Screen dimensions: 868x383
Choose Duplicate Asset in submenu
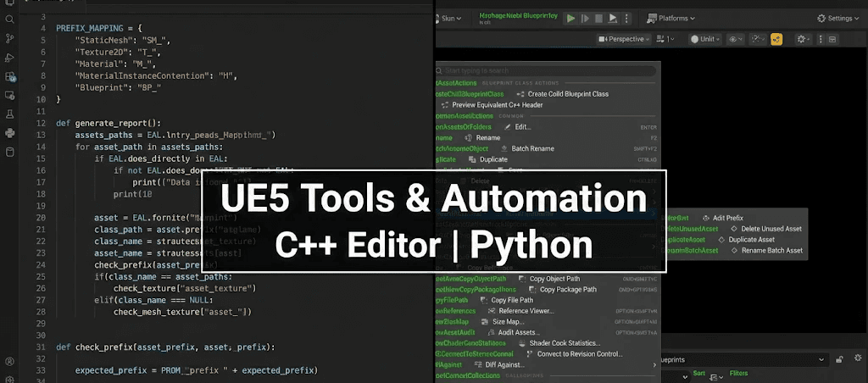[746, 240]
